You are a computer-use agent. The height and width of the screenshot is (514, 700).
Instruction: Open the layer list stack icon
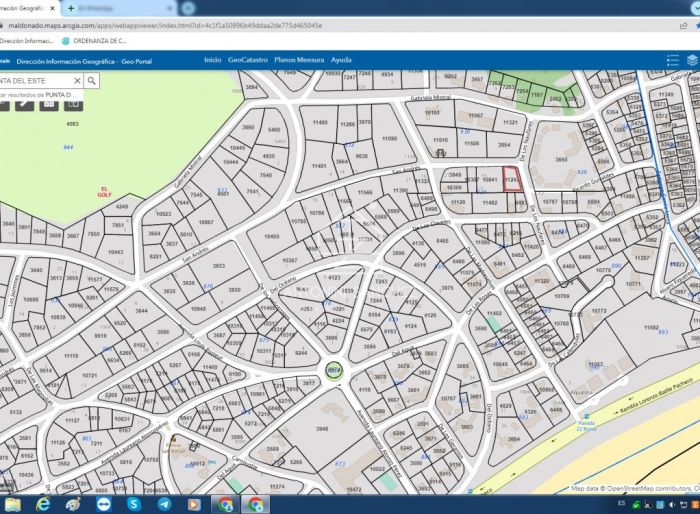[x=693, y=60]
